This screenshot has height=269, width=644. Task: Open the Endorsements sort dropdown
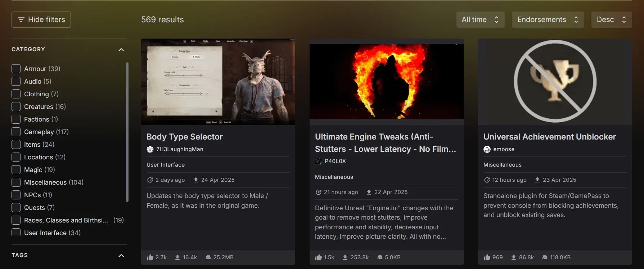(548, 20)
